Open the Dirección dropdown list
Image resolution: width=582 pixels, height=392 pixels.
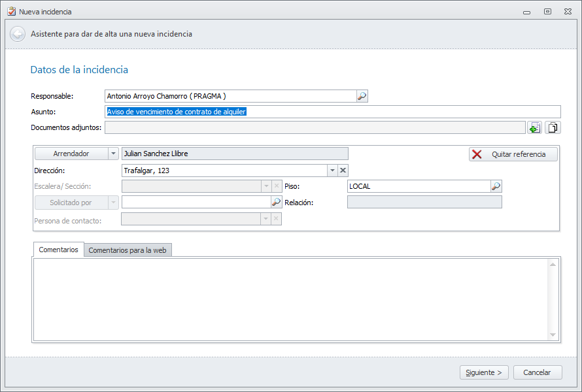[332, 171]
